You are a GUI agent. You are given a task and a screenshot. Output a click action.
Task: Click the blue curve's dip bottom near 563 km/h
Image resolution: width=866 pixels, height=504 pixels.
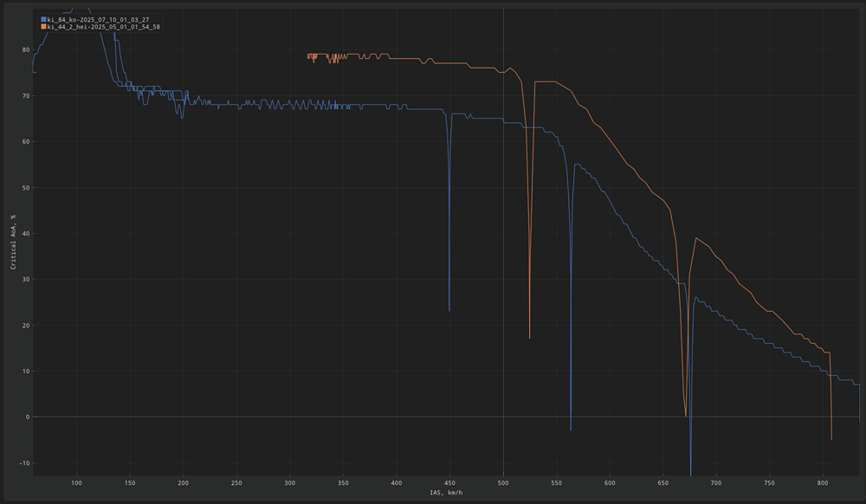(x=571, y=430)
